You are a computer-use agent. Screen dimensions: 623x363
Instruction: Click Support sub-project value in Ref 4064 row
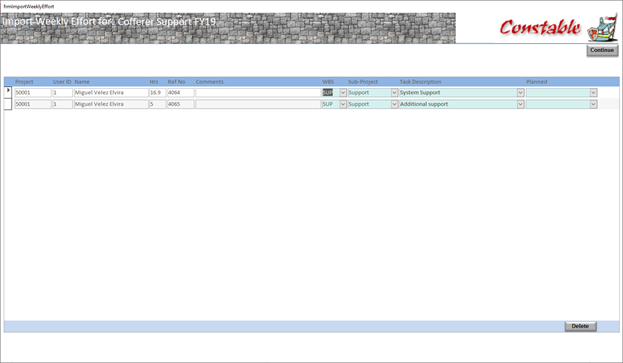358,93
